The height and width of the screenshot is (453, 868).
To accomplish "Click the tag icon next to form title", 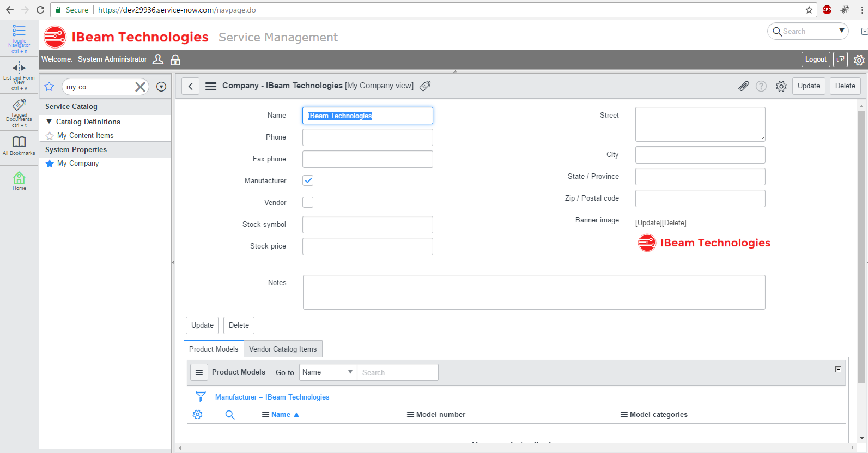I will point(425,86).
